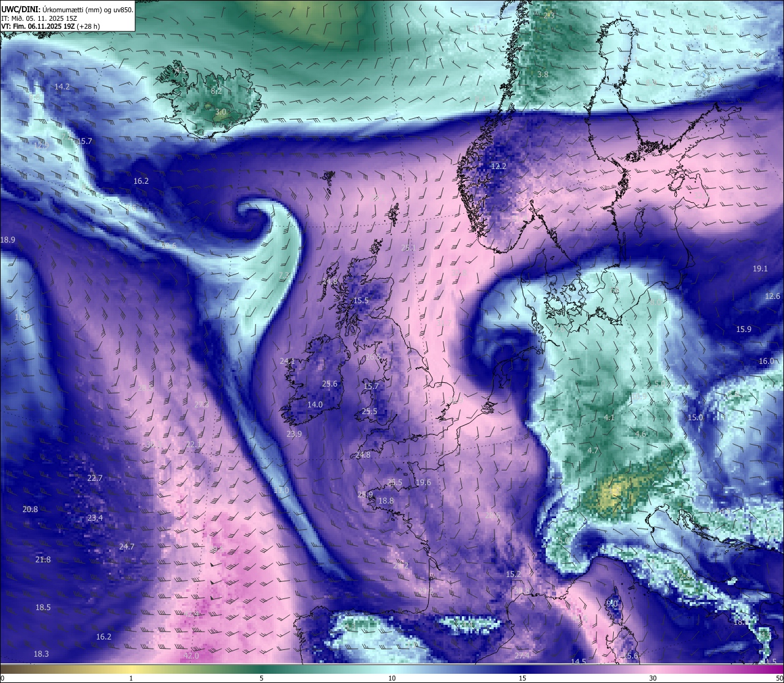Click the value '14.0' over Ireland
The height and width of the screenshot is (683, 784).
point(315,404)
